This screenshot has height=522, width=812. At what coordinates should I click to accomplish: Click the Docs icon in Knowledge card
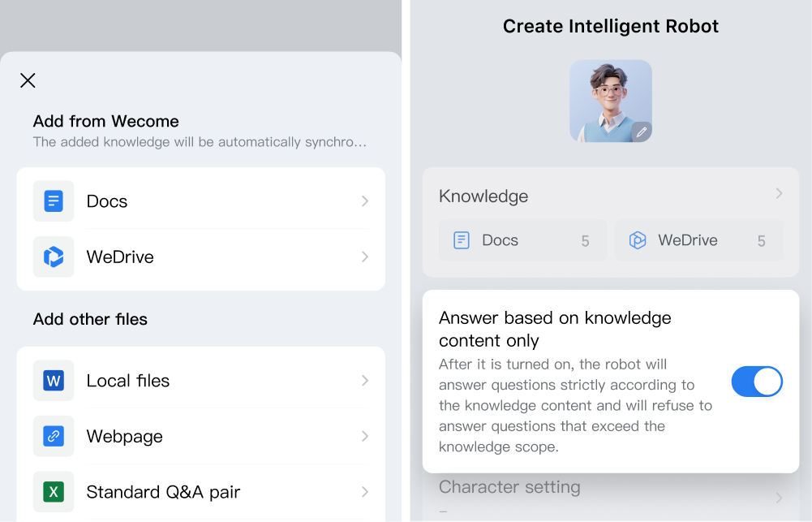tap(462, 240)
